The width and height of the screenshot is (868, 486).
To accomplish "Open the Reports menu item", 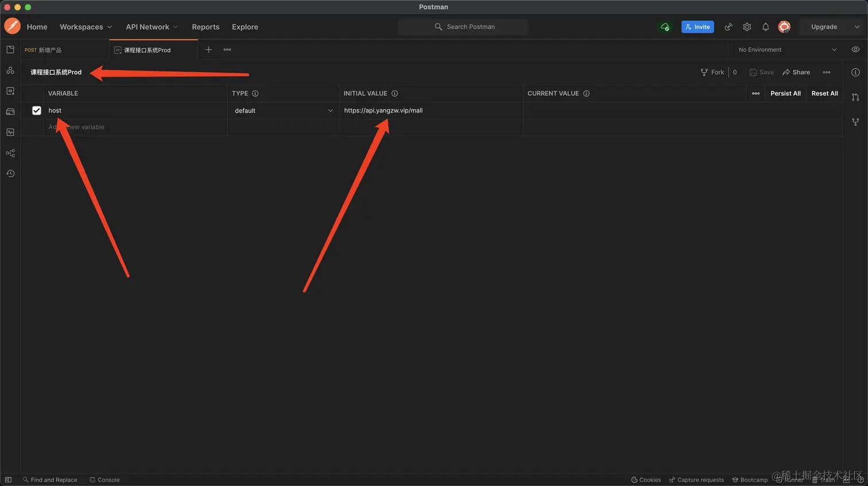I will coord(206,27).
